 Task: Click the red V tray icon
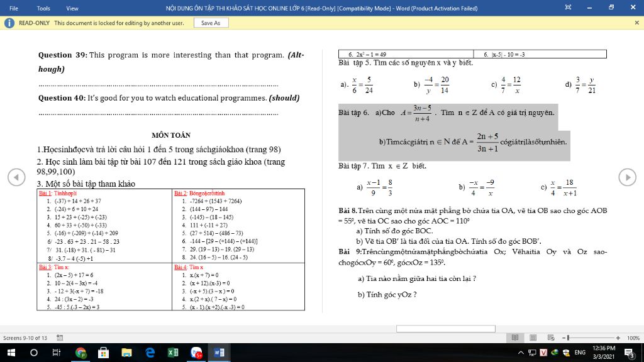(543, 353)
